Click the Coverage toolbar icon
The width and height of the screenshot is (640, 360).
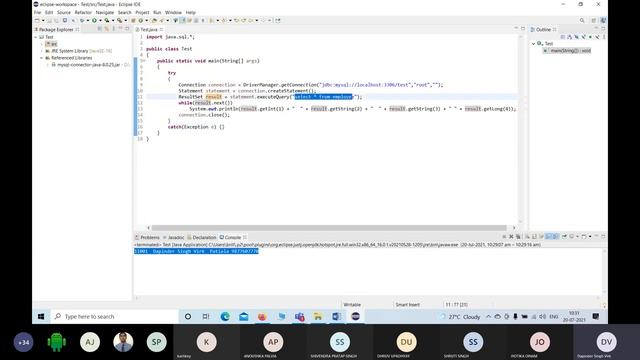107,20
